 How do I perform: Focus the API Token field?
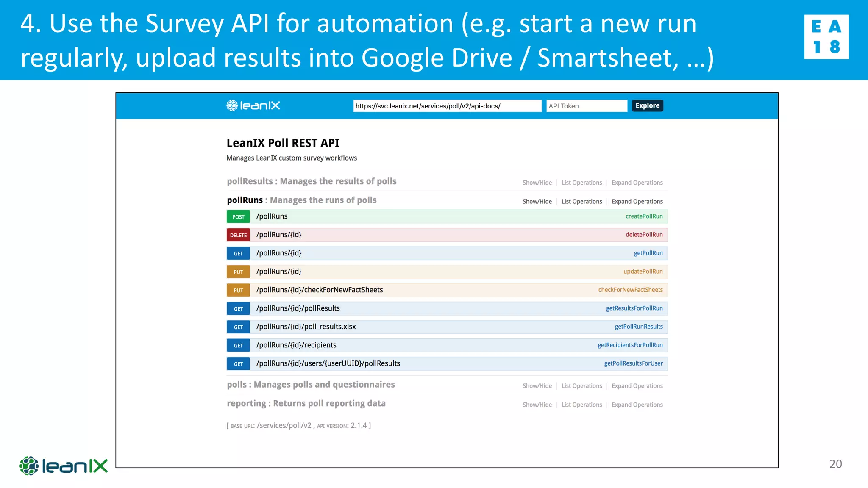[587, 106]
